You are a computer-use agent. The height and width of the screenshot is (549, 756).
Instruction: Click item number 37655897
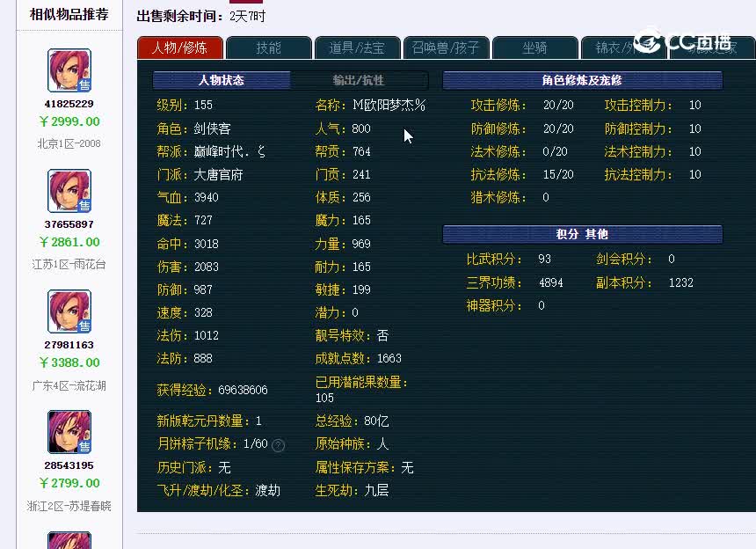pyautogui.click(x=69, y=224)
